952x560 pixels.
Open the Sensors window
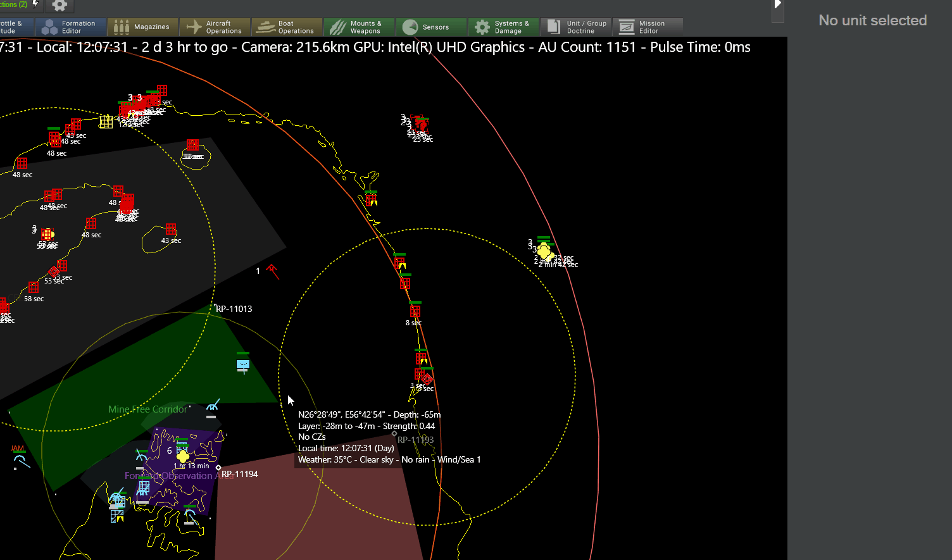click(431, 27)
